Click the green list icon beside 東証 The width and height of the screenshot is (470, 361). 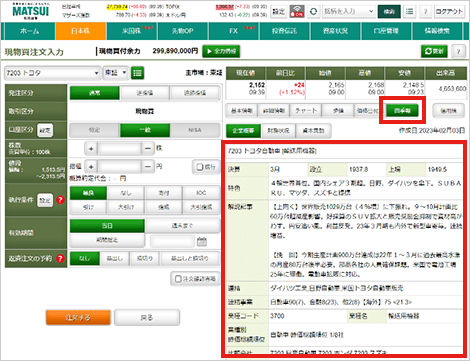tap(137, 73)
